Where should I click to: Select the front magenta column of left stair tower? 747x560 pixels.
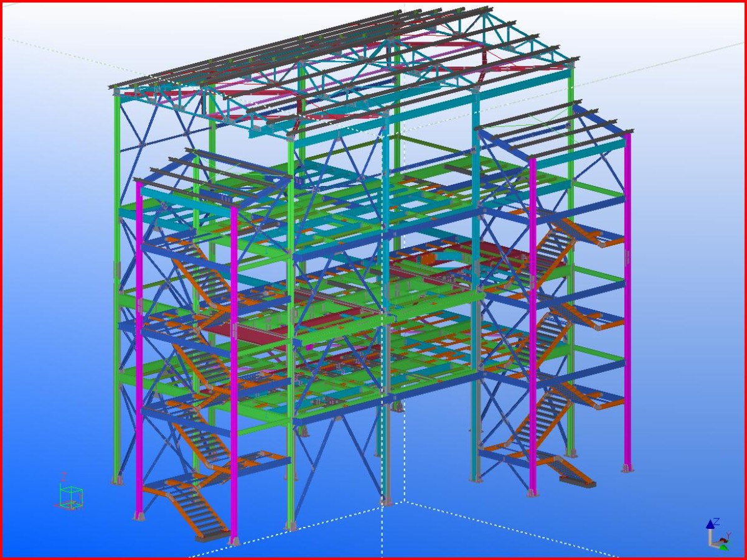234,373
